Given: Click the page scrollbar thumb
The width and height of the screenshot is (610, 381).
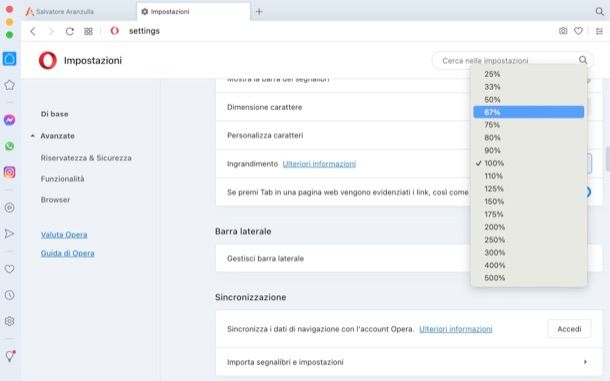Looking at the screenshot, I should point(608,159).
